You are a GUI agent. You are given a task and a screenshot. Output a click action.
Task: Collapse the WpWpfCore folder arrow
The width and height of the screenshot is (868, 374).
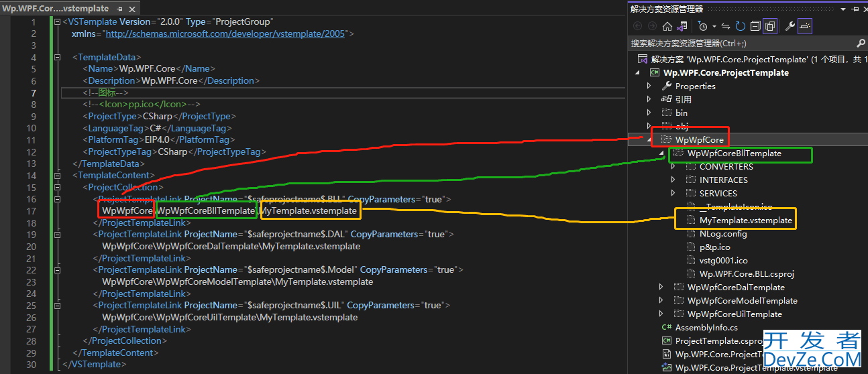point(649,139)
